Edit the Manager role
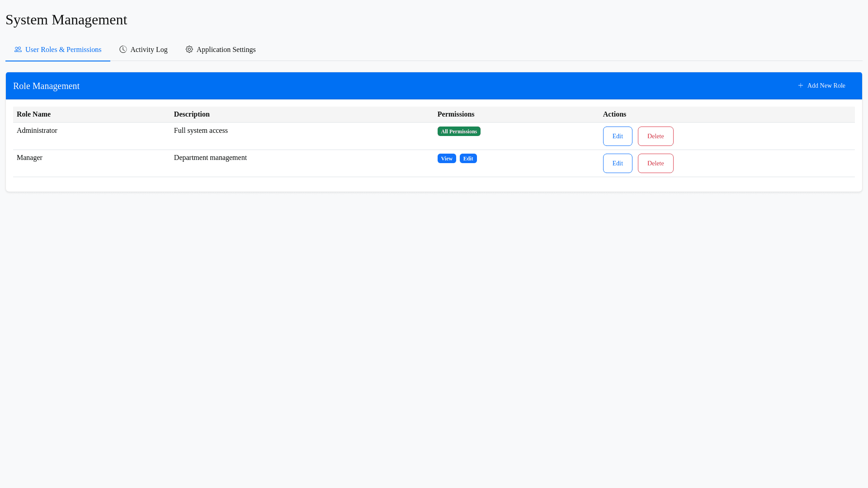 [x=618, y=164]
